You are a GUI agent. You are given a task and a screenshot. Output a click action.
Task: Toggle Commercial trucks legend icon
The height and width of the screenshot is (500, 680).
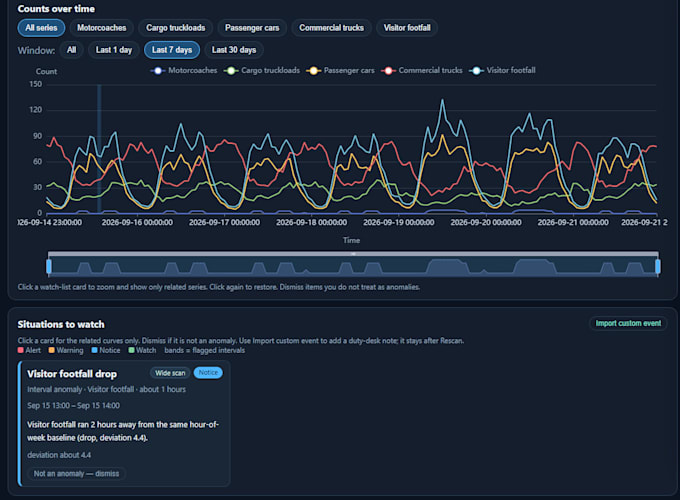[388, 71]
